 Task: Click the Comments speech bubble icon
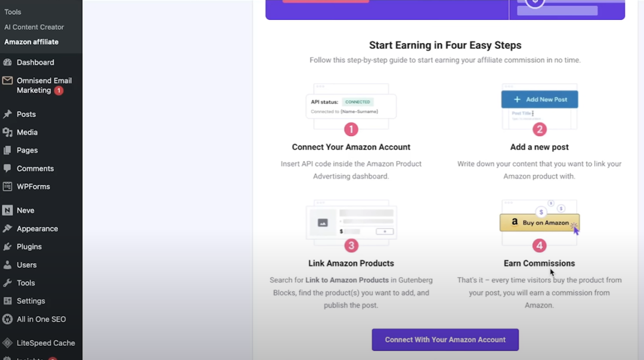click(x=7, y=168)
